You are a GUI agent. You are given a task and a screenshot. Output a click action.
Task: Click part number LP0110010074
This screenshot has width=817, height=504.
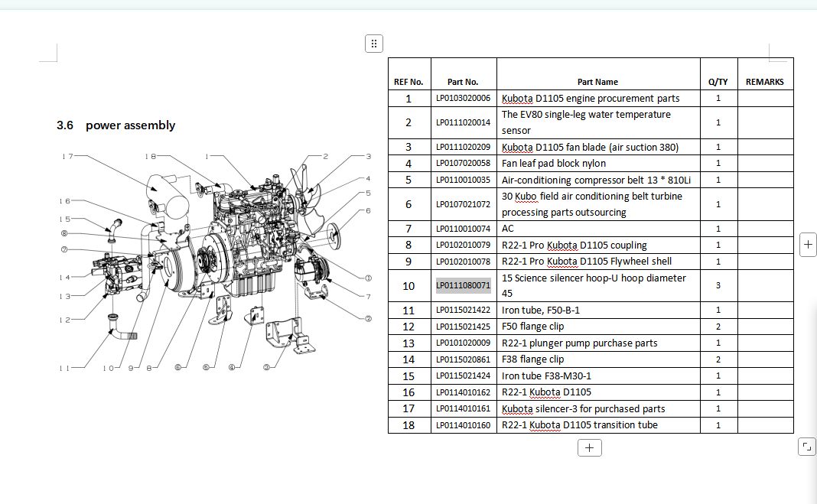click(464, 229)
